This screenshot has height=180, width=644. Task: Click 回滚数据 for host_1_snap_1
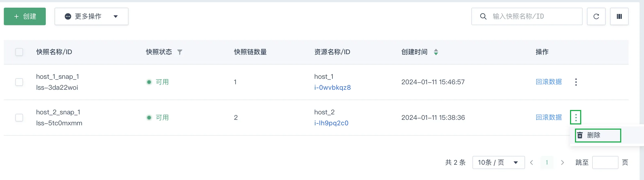point(549,82)
